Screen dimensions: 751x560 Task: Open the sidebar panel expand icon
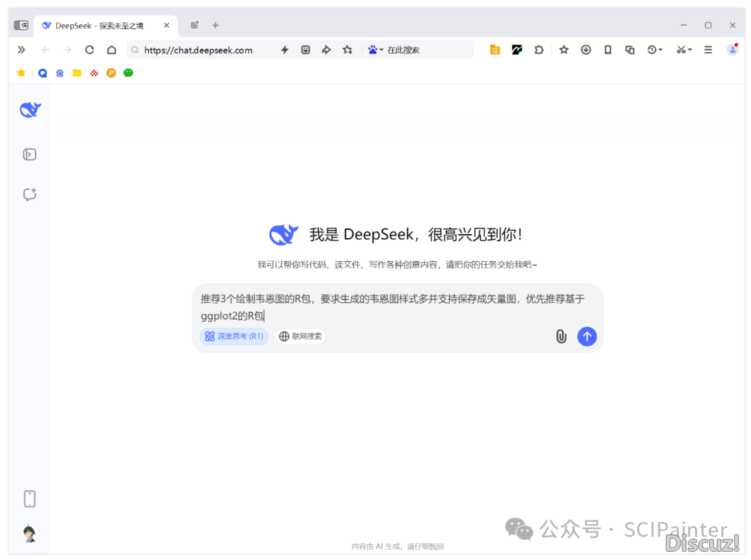(x=29, y=154)
